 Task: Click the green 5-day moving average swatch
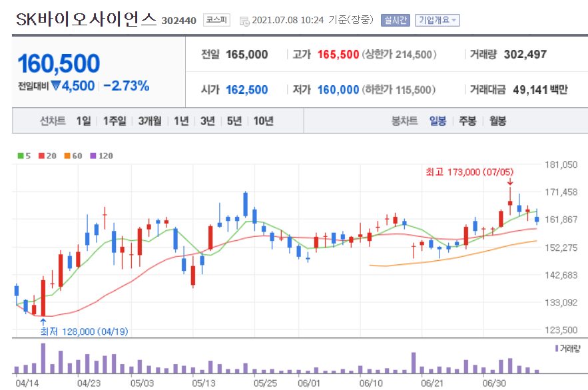coord(21,156)
